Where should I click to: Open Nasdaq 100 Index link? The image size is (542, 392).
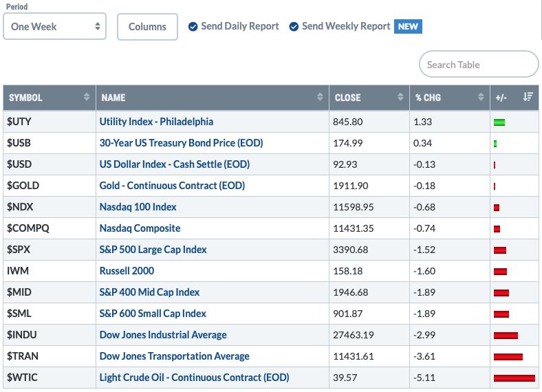(138, 207)
